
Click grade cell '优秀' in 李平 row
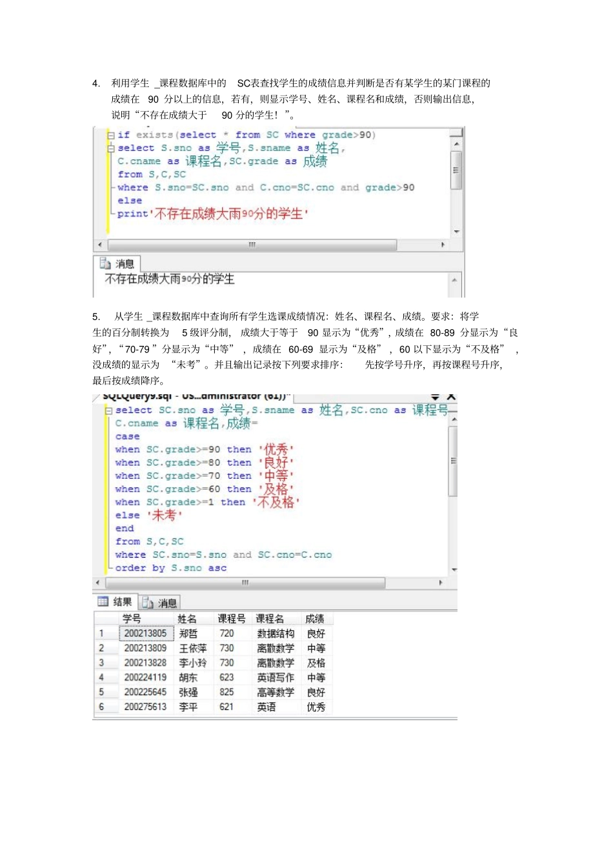click(317, 707)
